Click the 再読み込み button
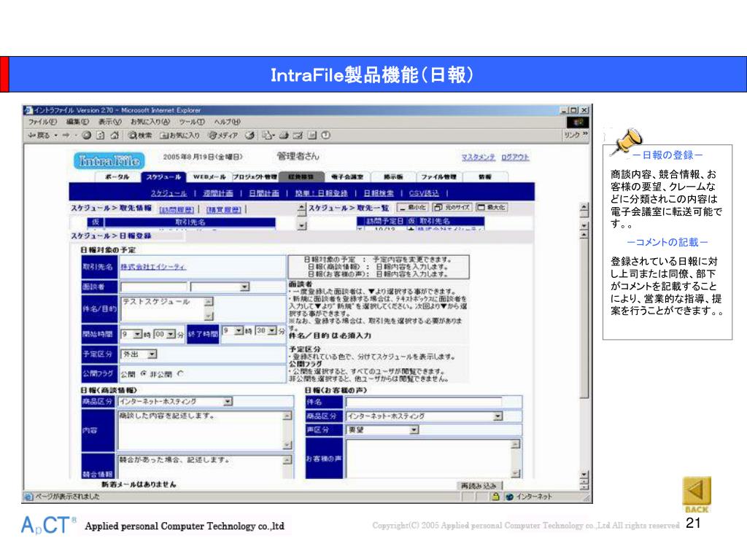 pyautogui.click(x=479, y=485)
